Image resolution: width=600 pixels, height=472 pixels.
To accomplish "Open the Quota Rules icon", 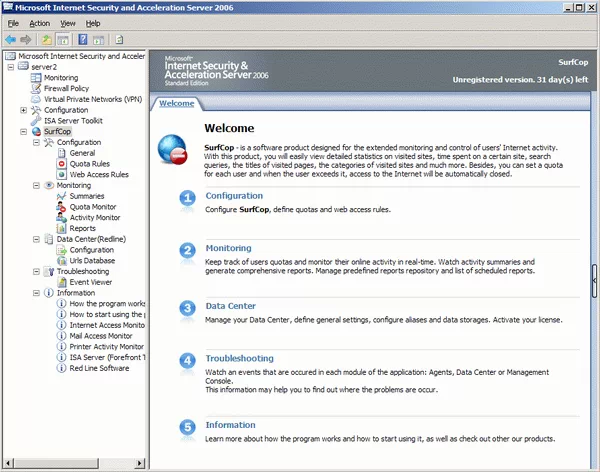I will [x=61, y=164].
